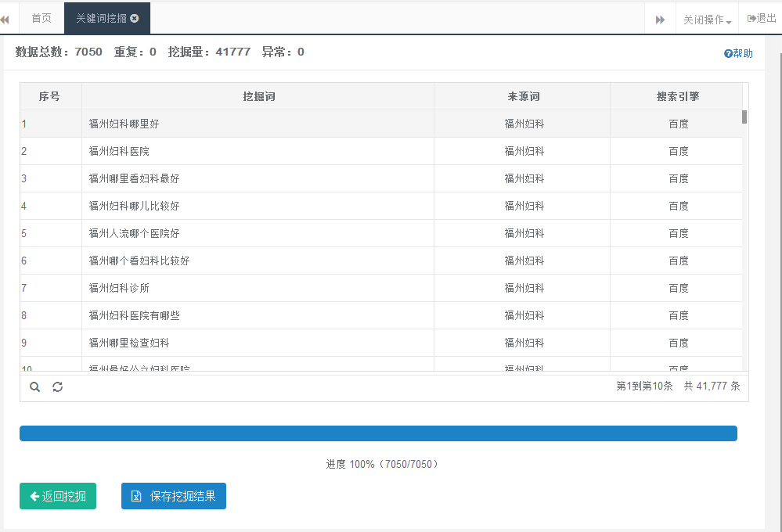Click the left double-arrow tab scroll icon
The height and width of the screenshot is (532, 782).
click(6, 18)
